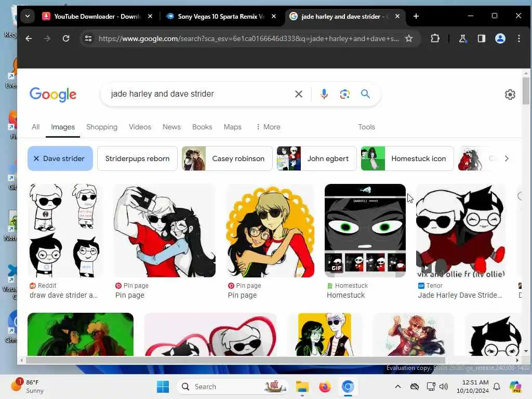Open File Explorer from taskbar
Viewport: 532px width, 399px height.
tap(302, 387)
